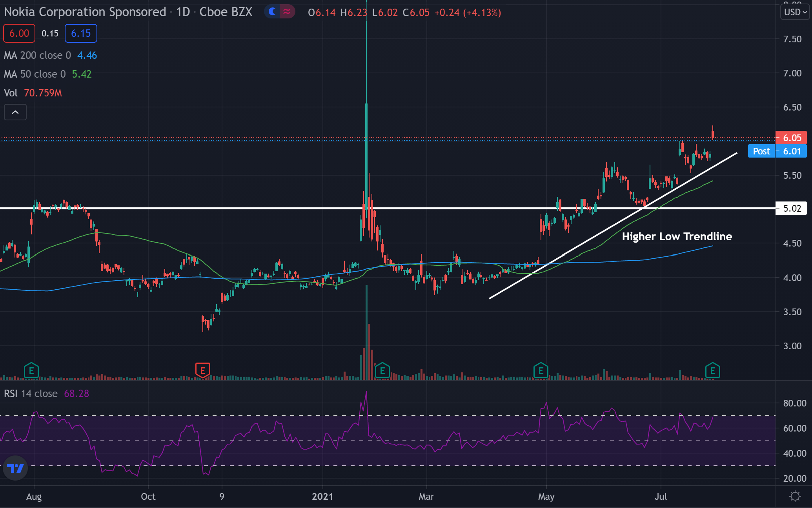Click the 5.02 horizontal line price label

[x=792, y=208]
